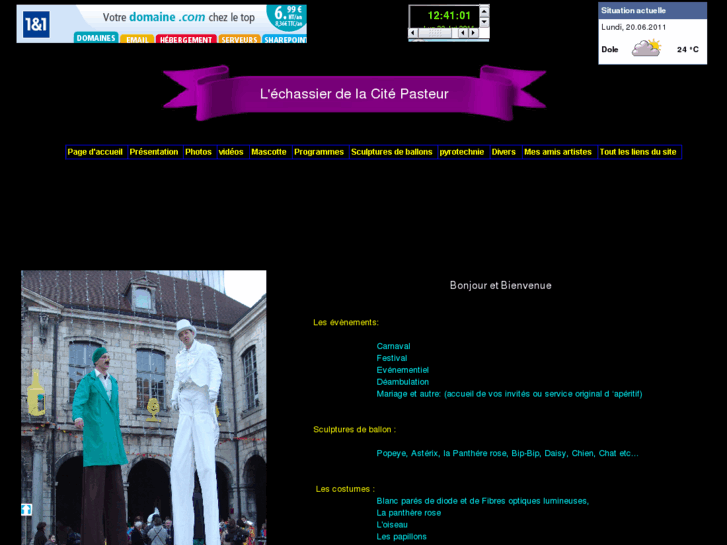Click the Carnaval event entry
Screen dimensions: 727x545
tap(393, 346)
